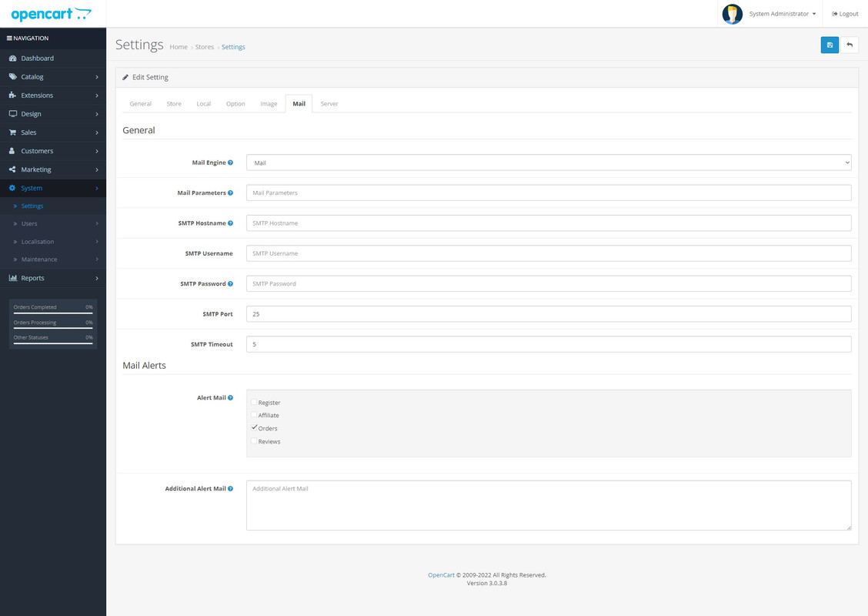The height and width of the screenshot is (616, 868).
Task: Click the Design monitor icon
Action: click(x=13, y=113)
